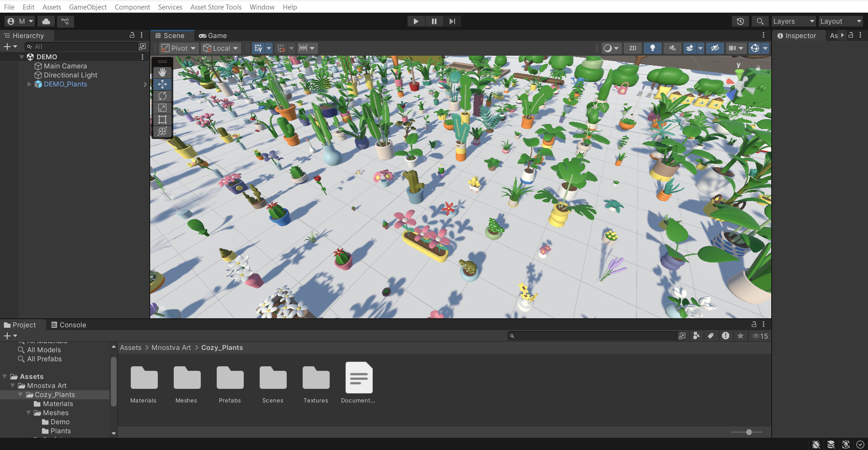Open DEMO scene options three-dot menu
Screen dimensions: 868x450
point(142,57)
